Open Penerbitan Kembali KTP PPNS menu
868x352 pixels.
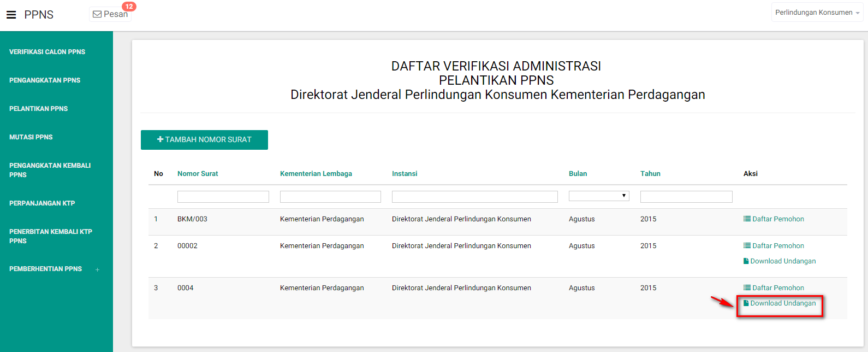point(51,236)
